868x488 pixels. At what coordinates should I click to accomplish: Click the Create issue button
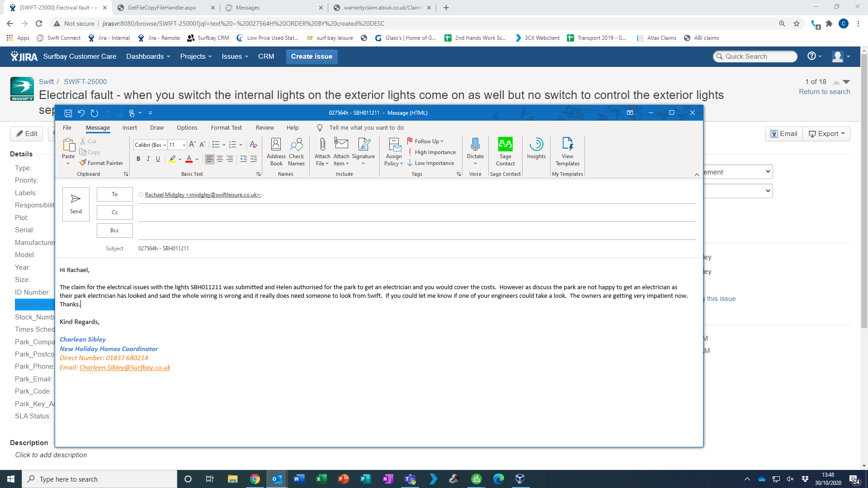311,56
